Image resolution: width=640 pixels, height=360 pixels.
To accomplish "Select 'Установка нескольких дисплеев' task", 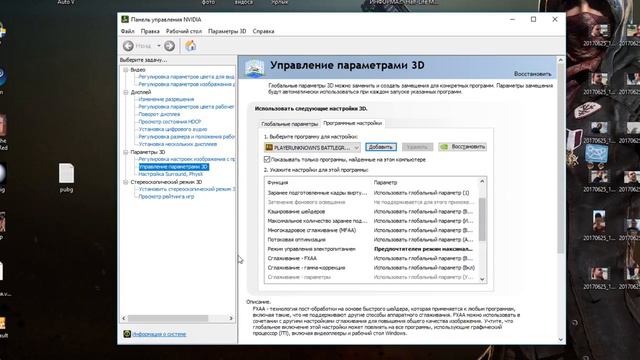I will coord(178,144).
